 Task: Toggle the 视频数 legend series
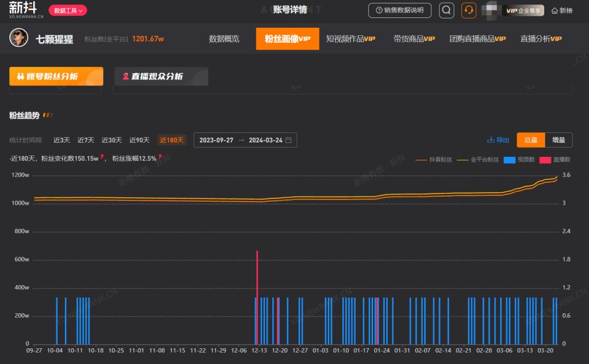coord(519,160)
